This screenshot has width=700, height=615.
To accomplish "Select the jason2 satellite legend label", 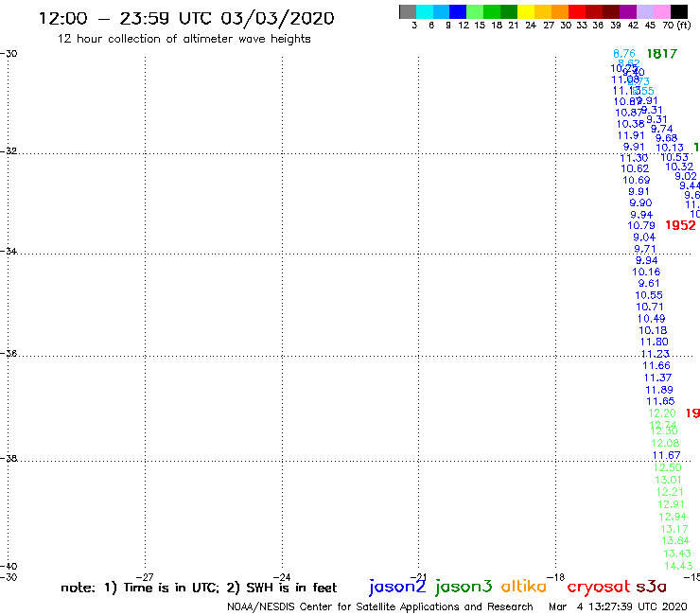I will point(397,587).
